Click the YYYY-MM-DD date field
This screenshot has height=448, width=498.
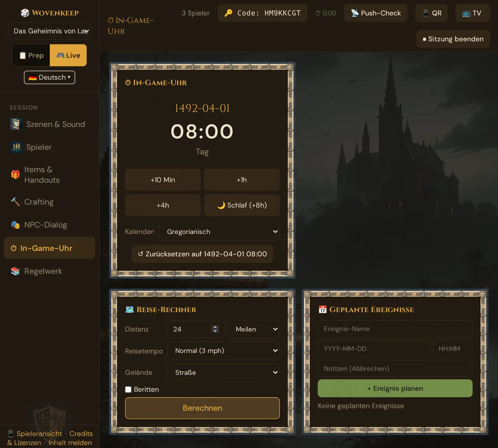(x=374, y=349)
